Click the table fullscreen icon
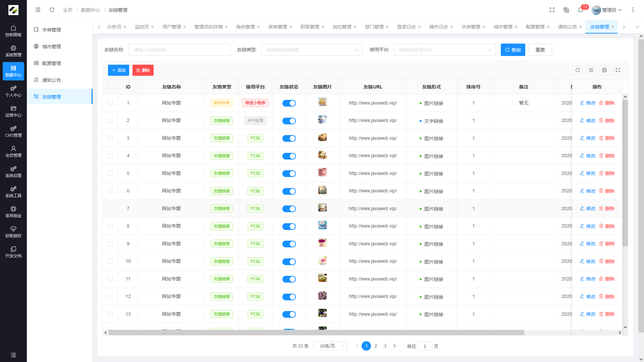 pyautogui.click(x=618, y=70)
